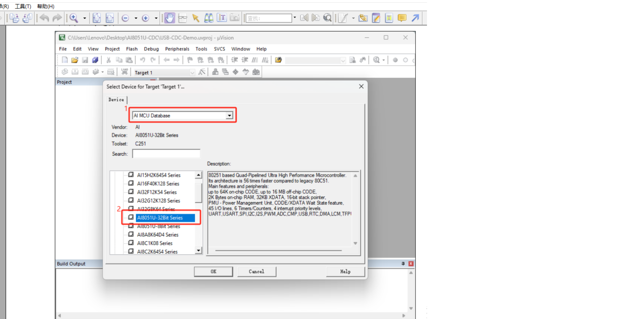Screen dimensions: 644x319
Task: Open the File menu in µVision
Action: (x=63, y=49)
